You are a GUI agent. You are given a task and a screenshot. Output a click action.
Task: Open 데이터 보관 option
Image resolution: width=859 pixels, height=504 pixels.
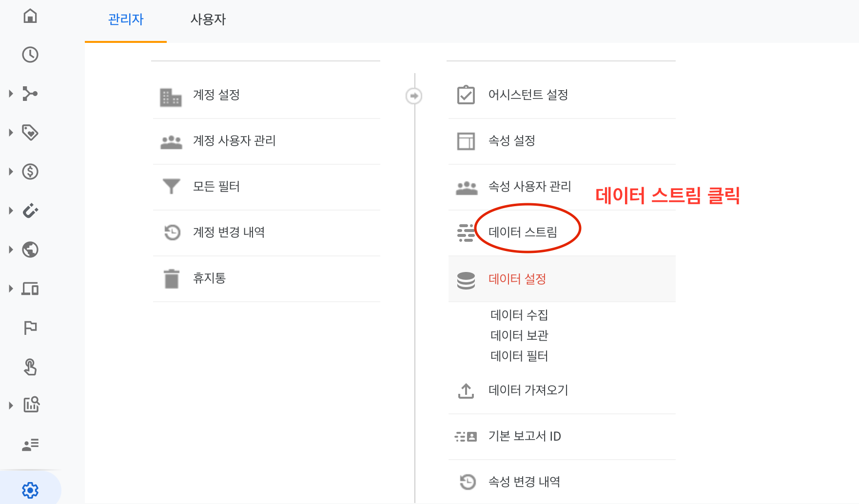click(519, 335)
